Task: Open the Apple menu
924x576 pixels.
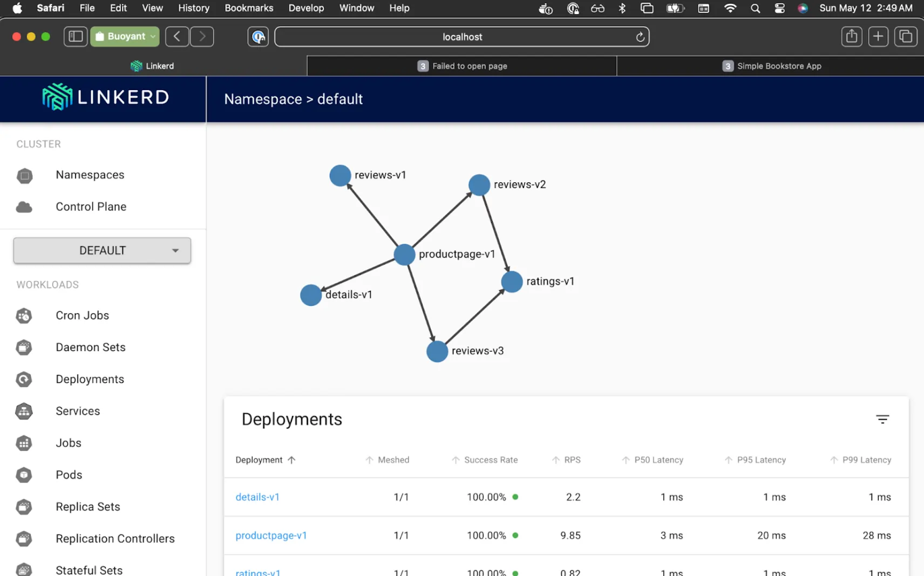Action: point(17,8)
